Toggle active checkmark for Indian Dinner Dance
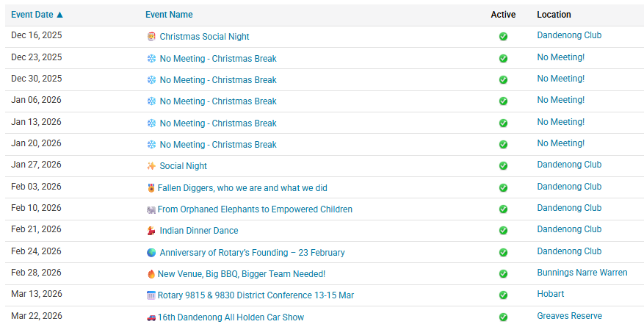This screenshot has height=327, width=644. pos(503,231)
